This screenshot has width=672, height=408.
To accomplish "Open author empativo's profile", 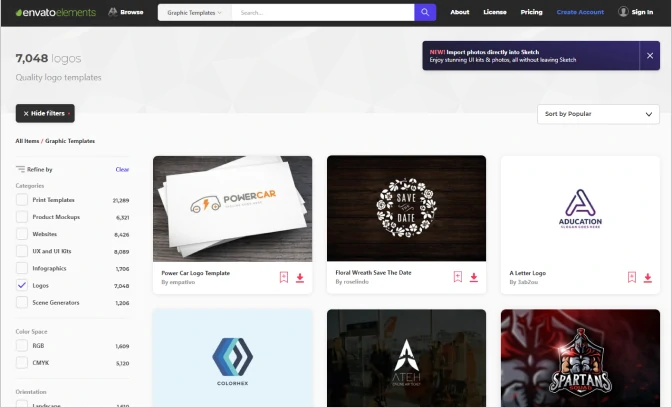I will (x=183, y=282).
